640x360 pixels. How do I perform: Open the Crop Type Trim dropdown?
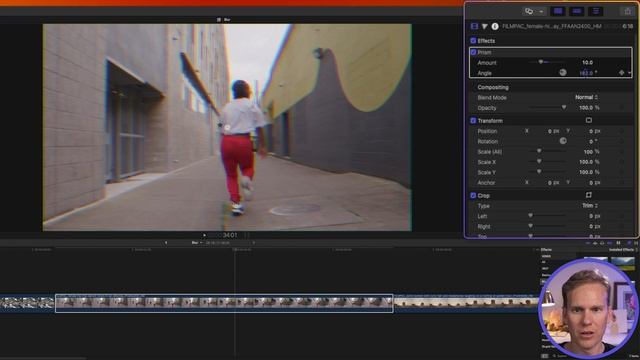tap(590, 206)
